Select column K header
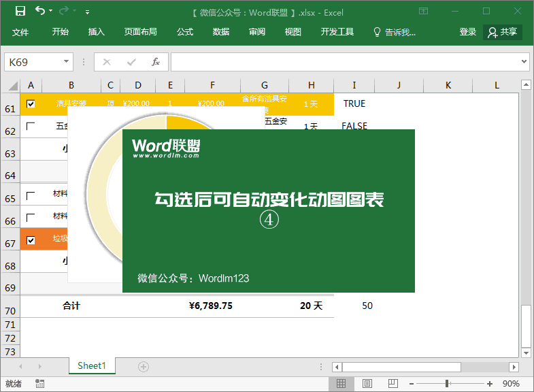Screen dimensions: 534x392 tap(448, 85)
